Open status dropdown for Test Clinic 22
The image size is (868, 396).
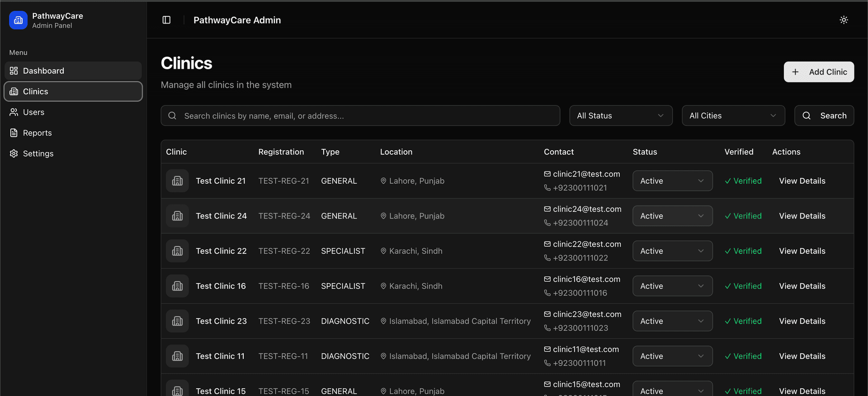(673, 251)
